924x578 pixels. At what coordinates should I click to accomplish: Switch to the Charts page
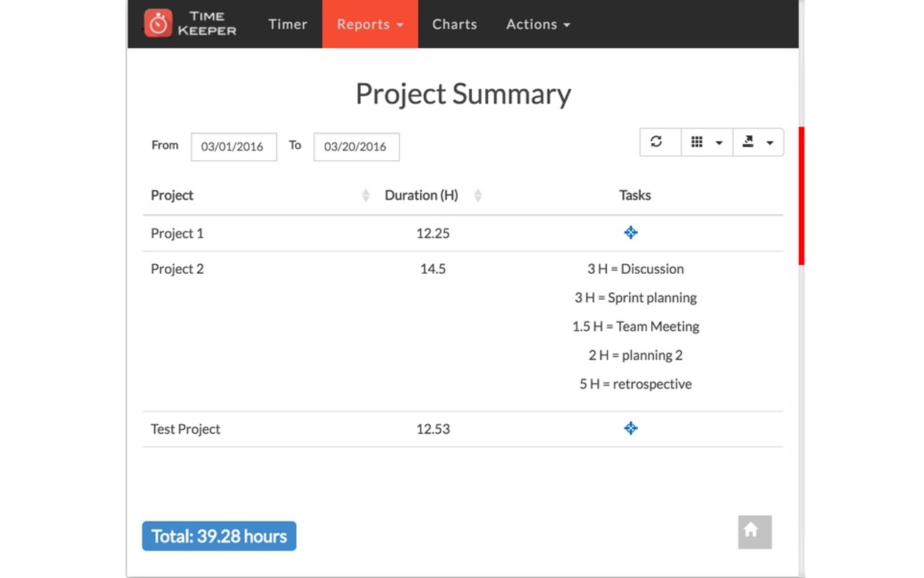[454, 24]
